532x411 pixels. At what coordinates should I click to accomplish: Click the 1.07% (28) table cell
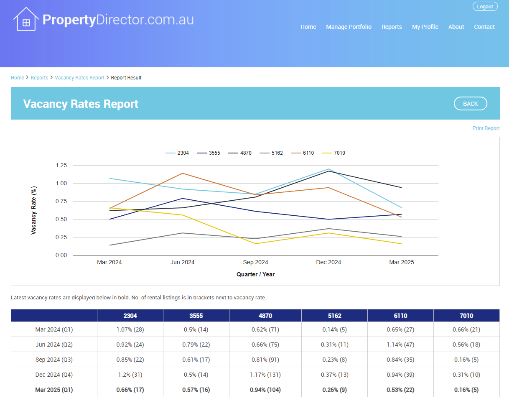pyautogui.click(x=130, y=329)
